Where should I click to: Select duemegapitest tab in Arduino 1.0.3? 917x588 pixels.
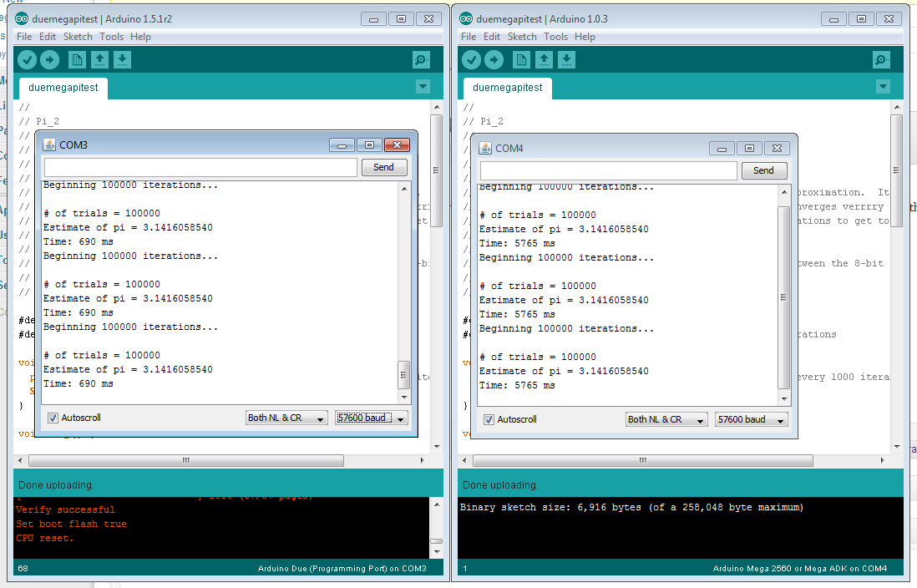click(x=507, y=88)
